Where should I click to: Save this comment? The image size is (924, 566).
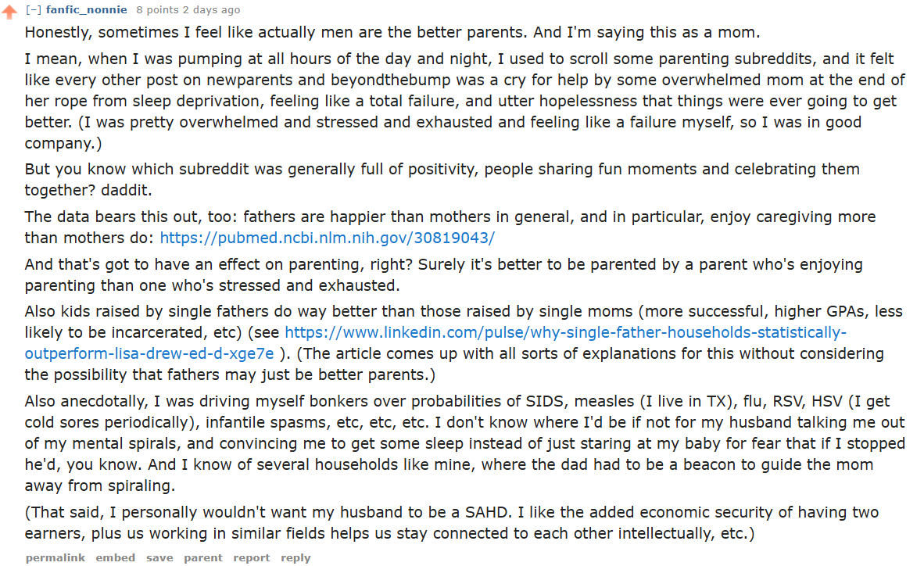click(159, 557)
